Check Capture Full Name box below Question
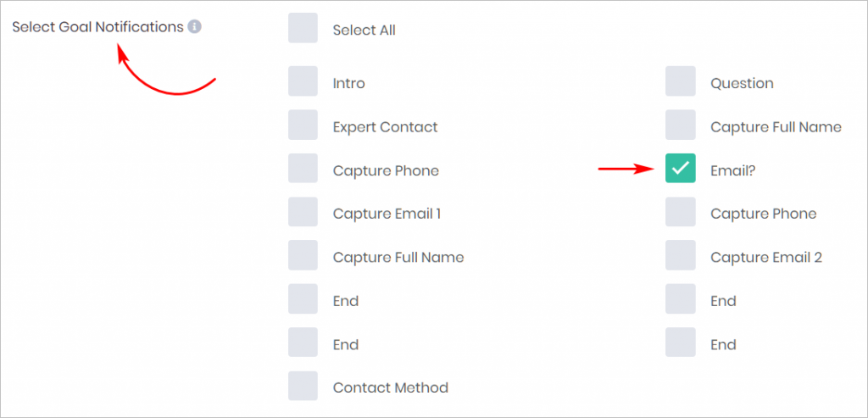The width and height of the screenshot is (868, 418). point(681,125)
